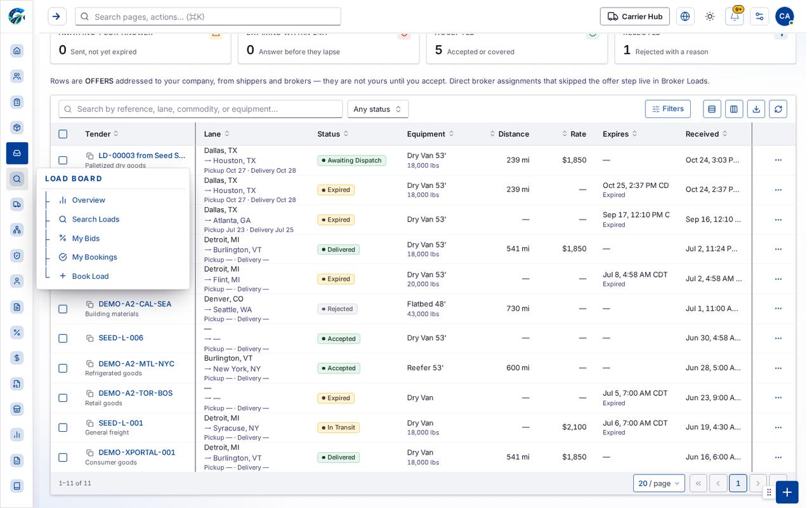Select My Bids in the Load Board menu
The height and width of the screenshot is (508, 812).
(86, 238)
